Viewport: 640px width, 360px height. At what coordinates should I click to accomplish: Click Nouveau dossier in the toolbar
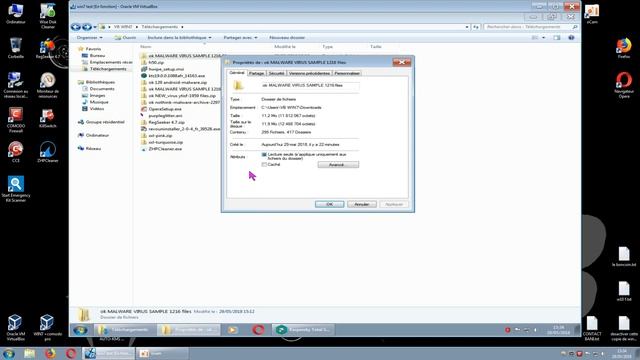[287, 38]
